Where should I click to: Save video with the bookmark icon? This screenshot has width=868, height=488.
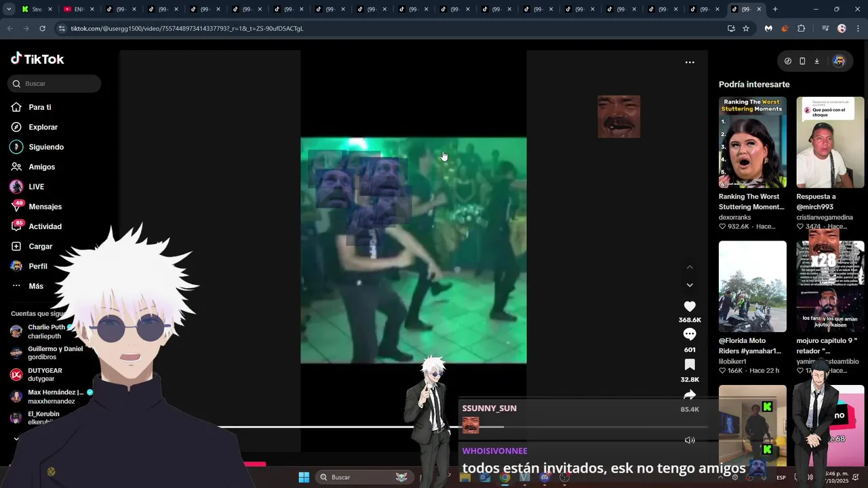[x=690, y=365]
